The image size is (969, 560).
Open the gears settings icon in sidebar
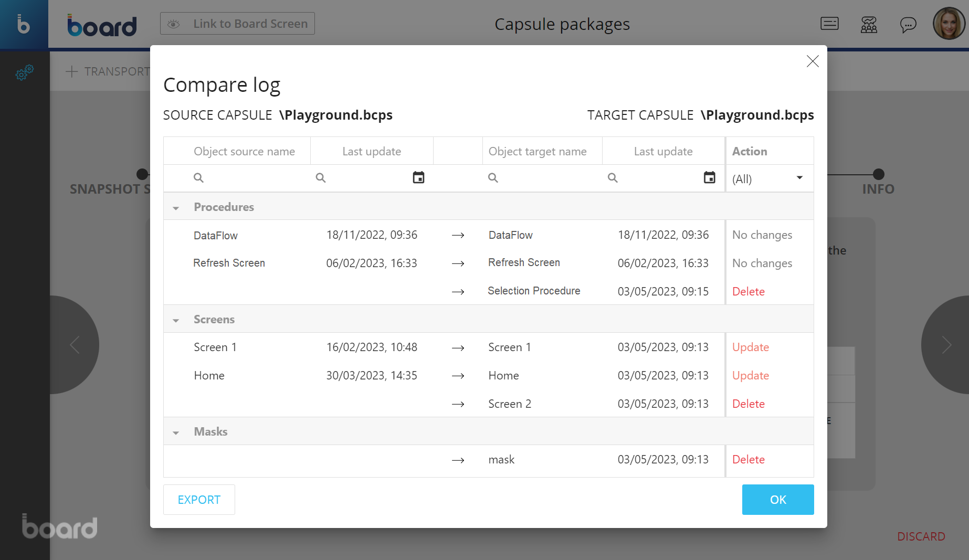tap(24, 72)
